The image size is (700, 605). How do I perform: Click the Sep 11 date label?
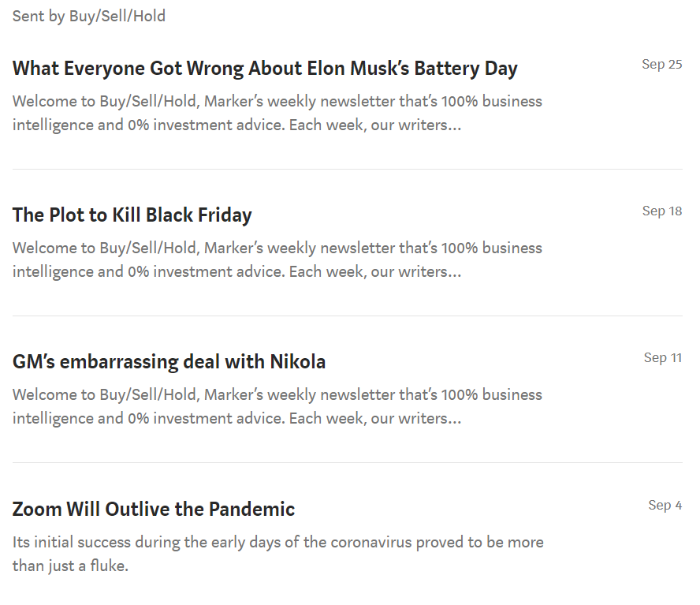662,358
